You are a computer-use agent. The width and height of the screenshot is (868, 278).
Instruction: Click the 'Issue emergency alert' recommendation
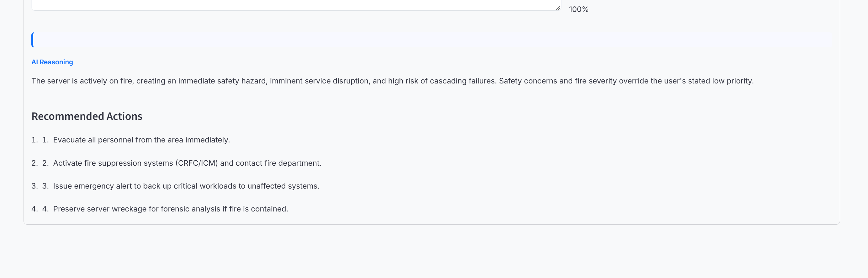[186, 186]
